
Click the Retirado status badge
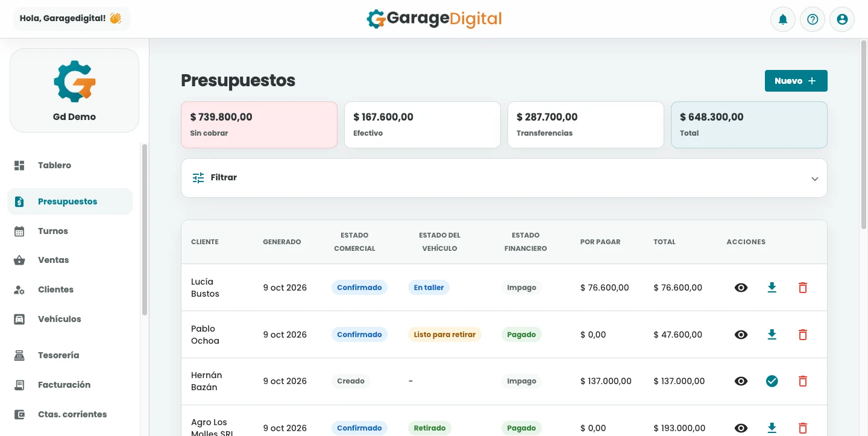tap(430, 428)
